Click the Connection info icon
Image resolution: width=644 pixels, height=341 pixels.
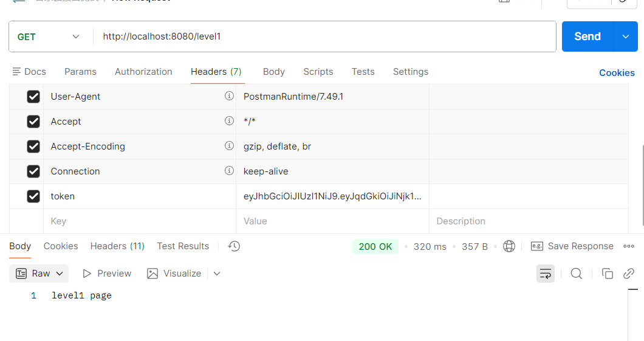[229, 170]
